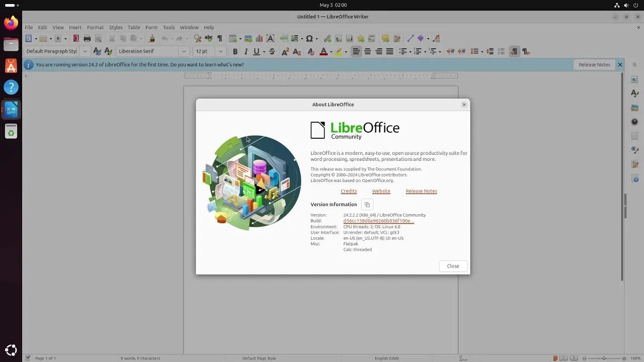
Task: Toggle formatting marks display
Action: (220, 38)
